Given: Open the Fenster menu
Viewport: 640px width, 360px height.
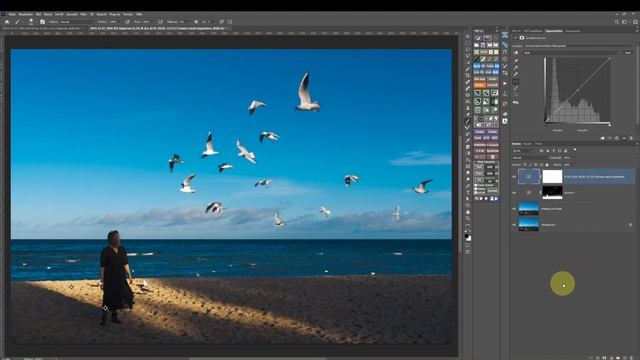Looking at the screenshot, I should (128, 14).
